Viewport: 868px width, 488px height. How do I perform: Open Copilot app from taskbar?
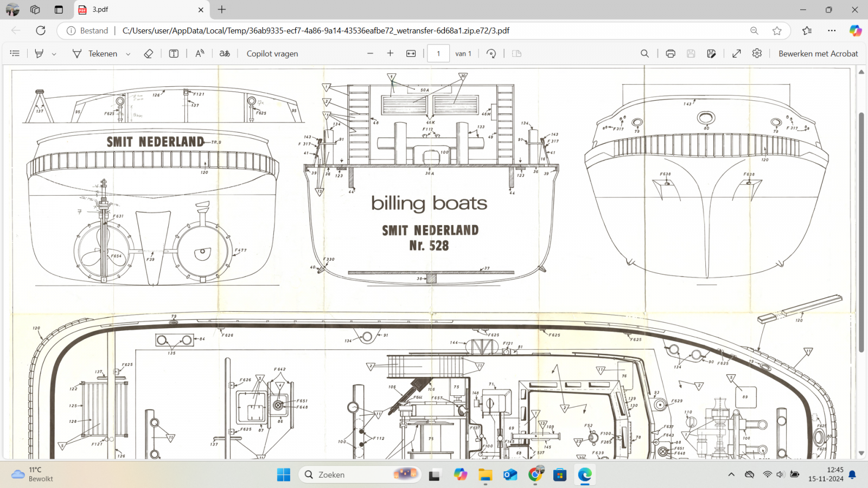pos(460,474)
